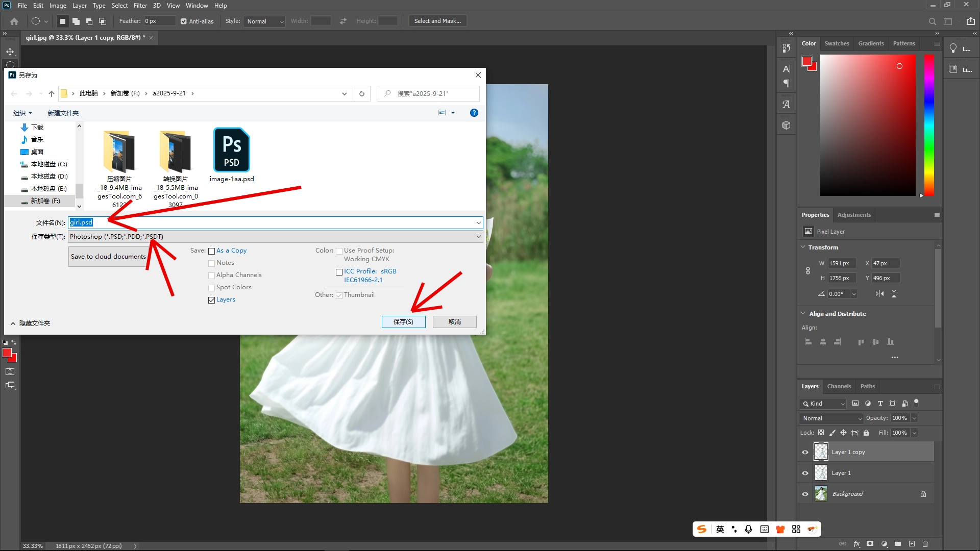Click the delete layer trash icon
980x551 pixels.
click(x=926, y=544)
